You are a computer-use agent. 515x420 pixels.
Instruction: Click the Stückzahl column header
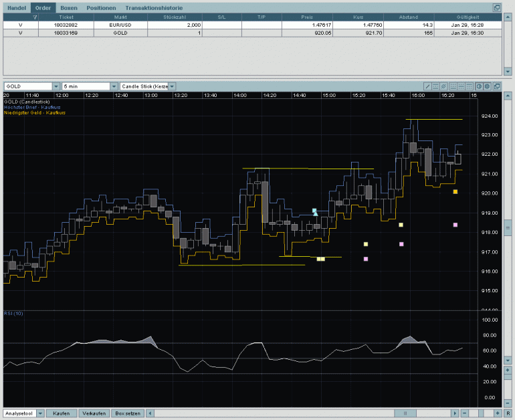pyautogui.click(x=175, y=17)
